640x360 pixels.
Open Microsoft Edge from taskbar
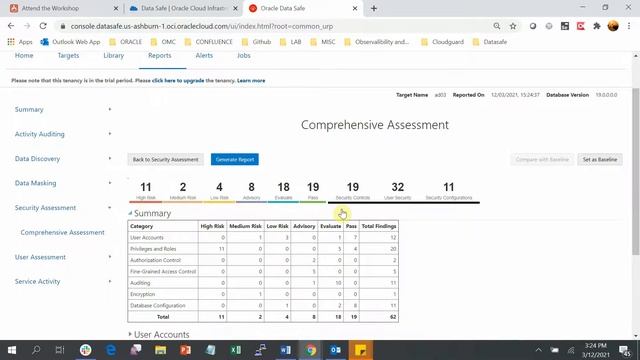click(111, 350)
